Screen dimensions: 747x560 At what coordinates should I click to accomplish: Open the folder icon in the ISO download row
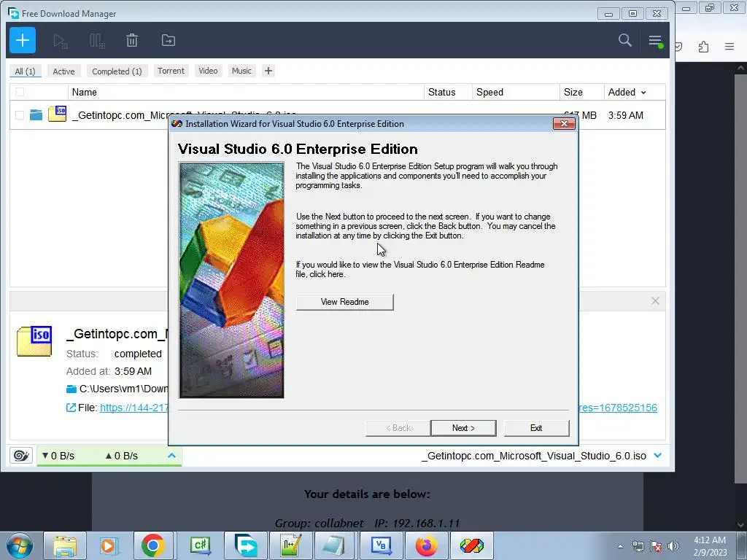click(x=36, y=114)
